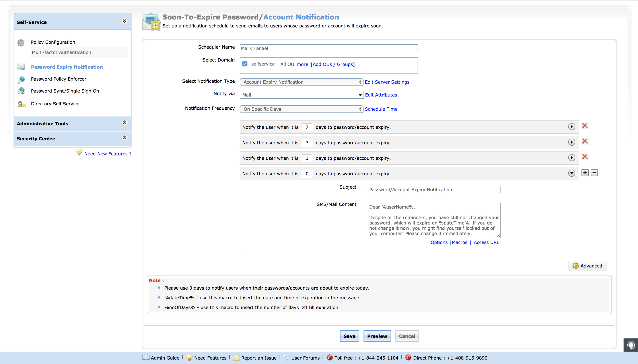Open the Edit Server Settings link
638x364 pixels.
[x=387, y=82]
